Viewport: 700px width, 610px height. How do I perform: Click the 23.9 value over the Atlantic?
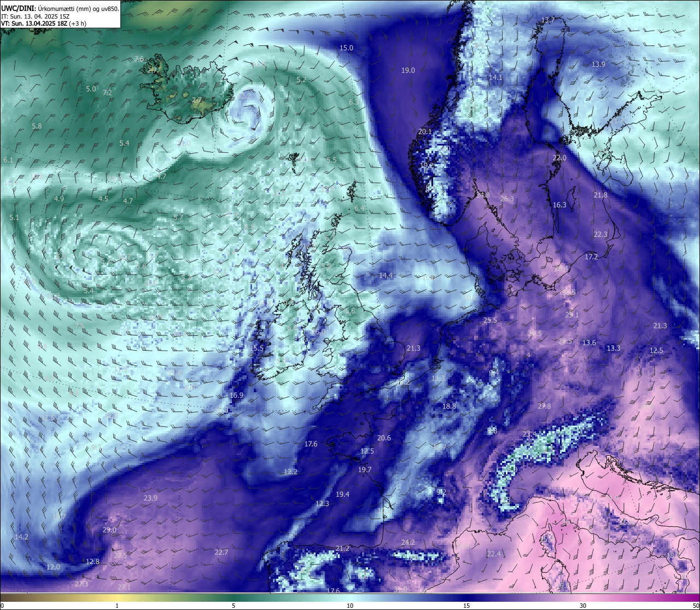150,498
